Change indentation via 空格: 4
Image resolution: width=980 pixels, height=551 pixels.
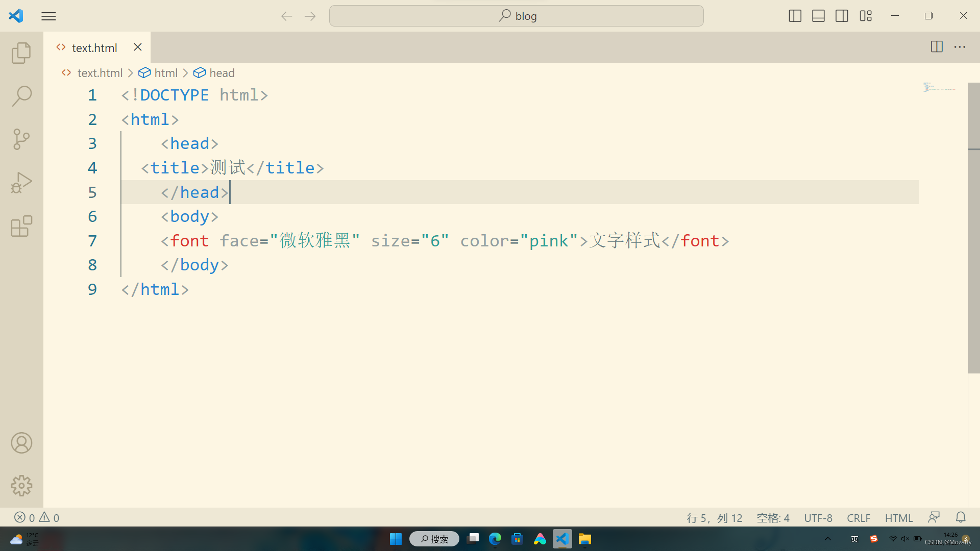click(x=773, y=518)
